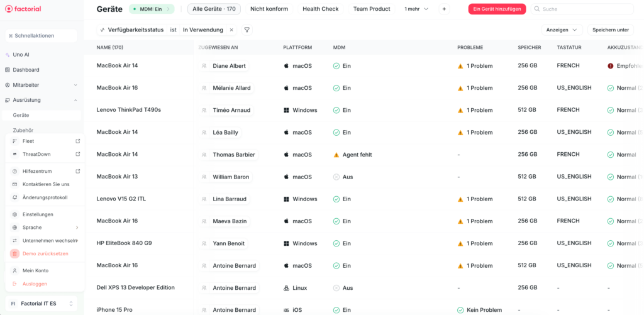Collapse the Ausrüstung sidebar section

[75, 100]
